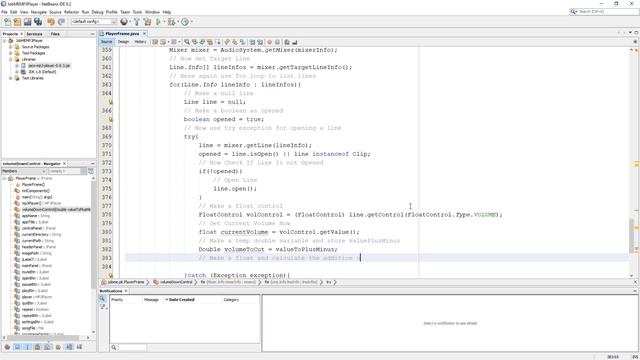Switch to the Design view button
This screenshot has height=360, width=640.
123,42
